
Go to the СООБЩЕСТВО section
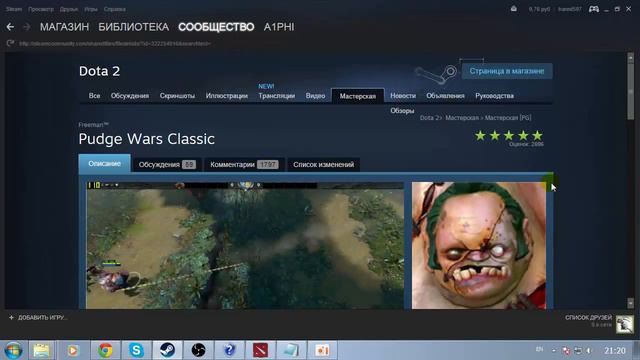[x=216, y=27]
